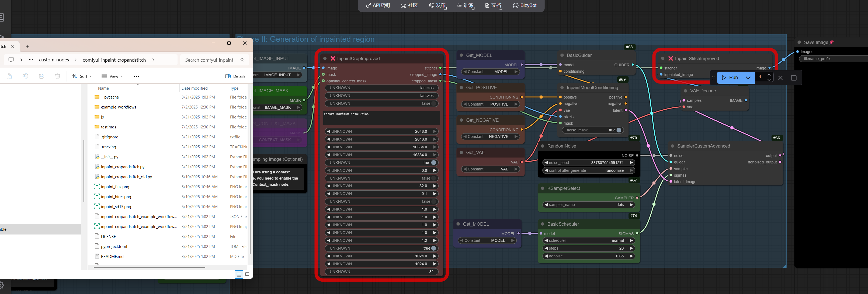Decrease the batch count with down arrow
The image size is (868, 294).
point(769,80)
